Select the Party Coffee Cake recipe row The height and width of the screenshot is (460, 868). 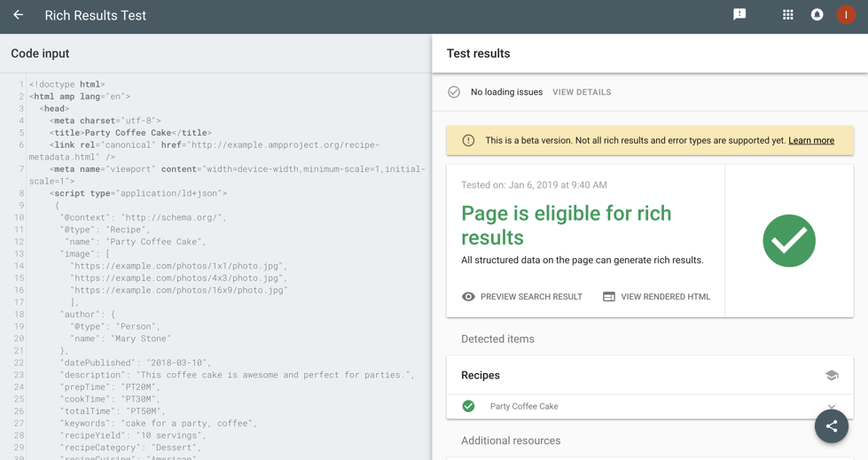pos(621,406)
